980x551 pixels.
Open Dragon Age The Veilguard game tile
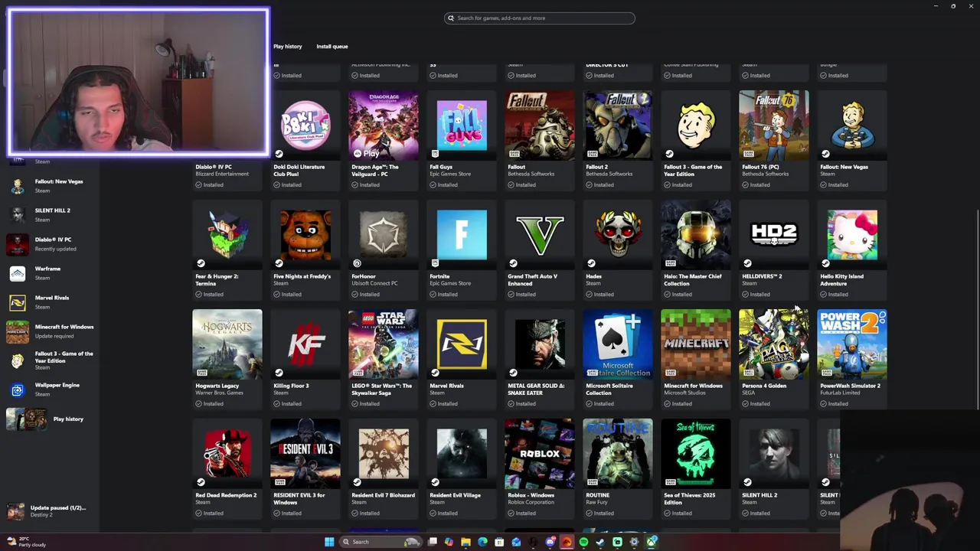click(x=384, y=126)
